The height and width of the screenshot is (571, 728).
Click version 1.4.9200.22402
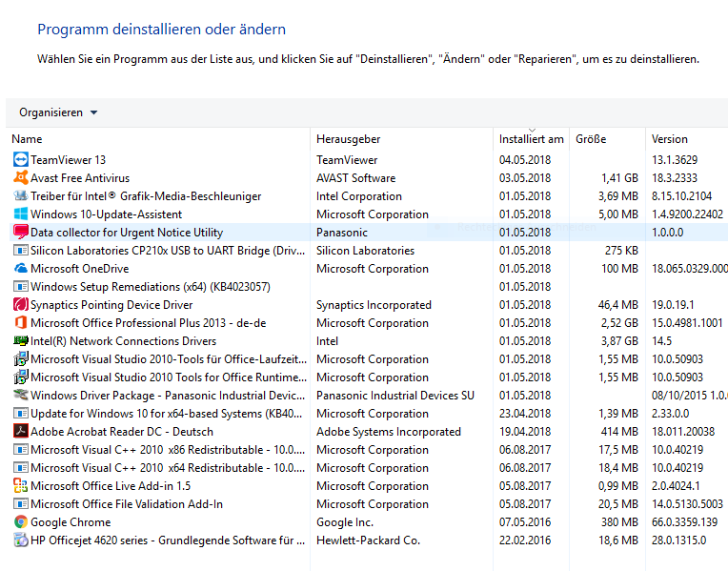pos(688,214)
